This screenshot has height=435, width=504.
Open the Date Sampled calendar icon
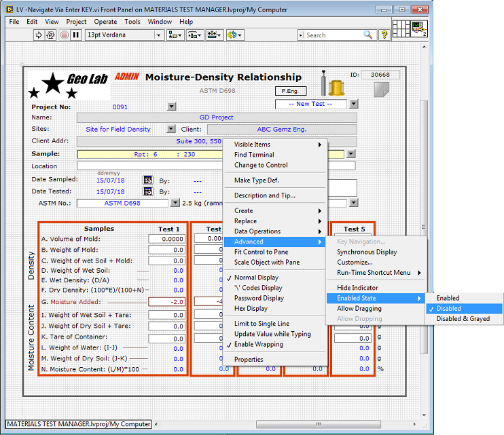click(148, 180)
